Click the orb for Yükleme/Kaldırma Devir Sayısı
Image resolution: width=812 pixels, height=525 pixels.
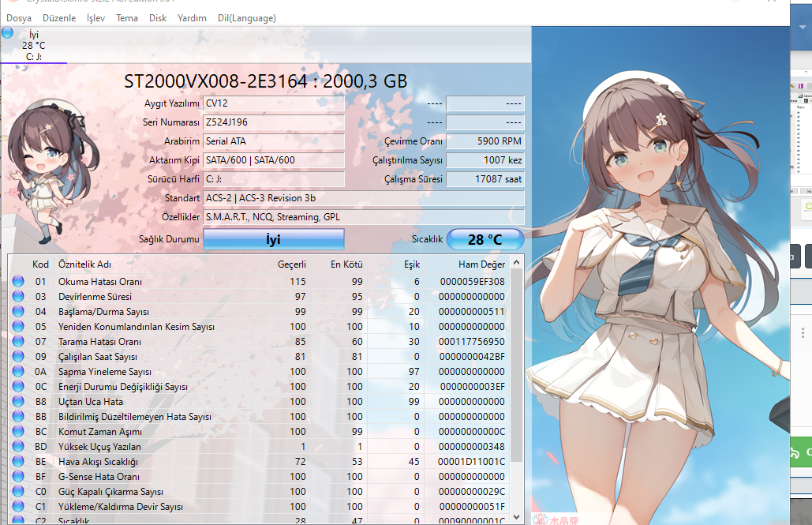tap(18, 506)
